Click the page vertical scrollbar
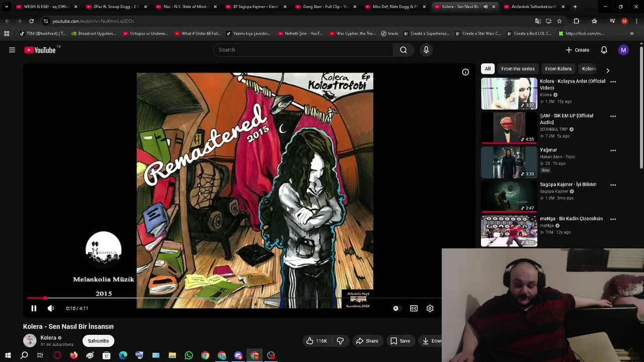The height and width of the screenshot is (362, 644). (x=641, y=108)
